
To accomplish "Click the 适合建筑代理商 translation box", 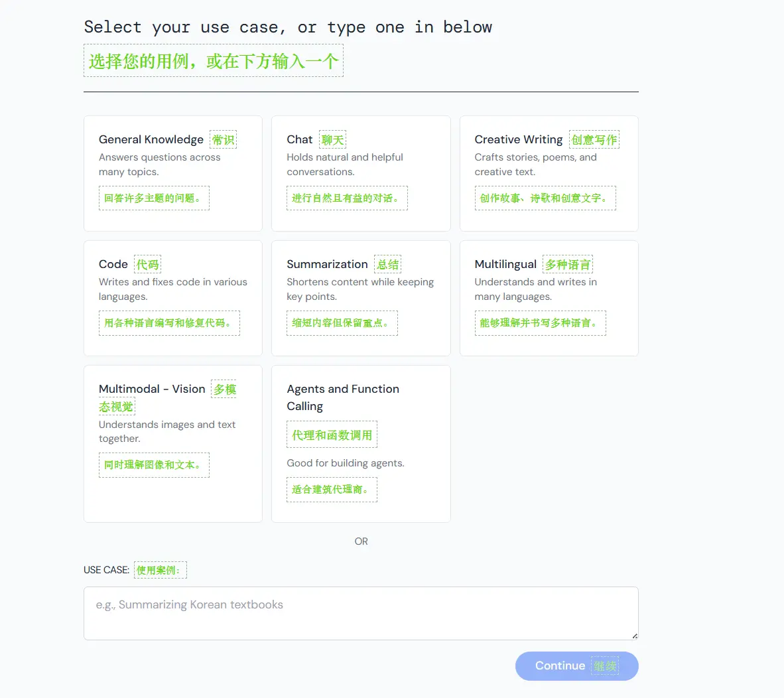I will click(x=332, y=490).
